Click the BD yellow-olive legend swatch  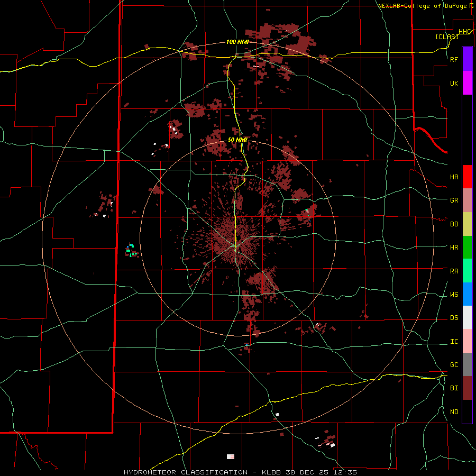[467, 224]
